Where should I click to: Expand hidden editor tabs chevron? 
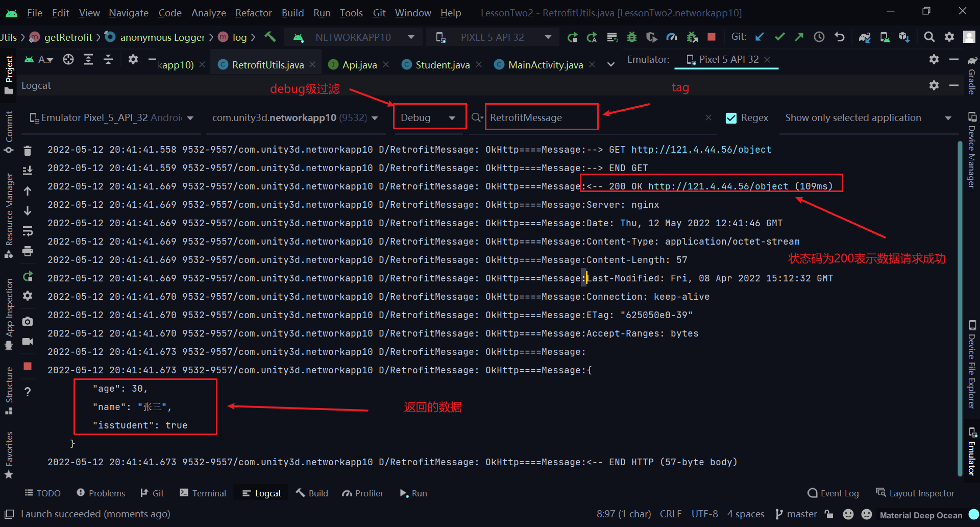tap(610, 65)
